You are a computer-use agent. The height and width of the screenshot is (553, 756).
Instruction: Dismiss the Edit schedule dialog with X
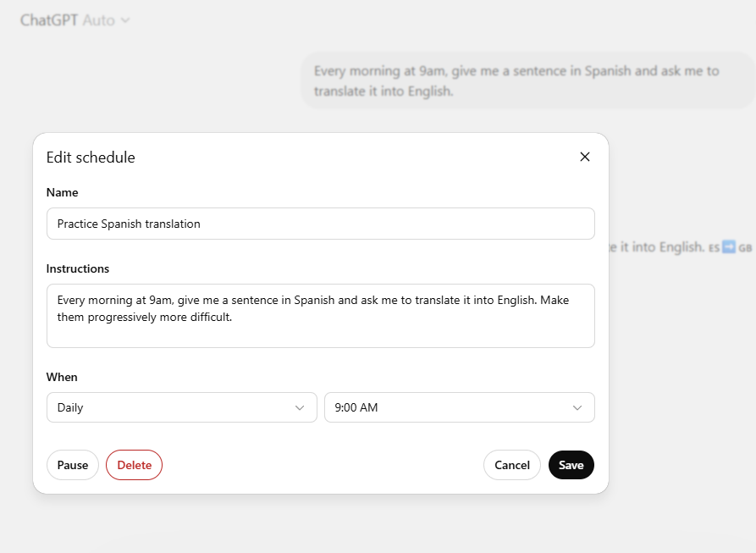pyautogui.click(x=584, y=157)
